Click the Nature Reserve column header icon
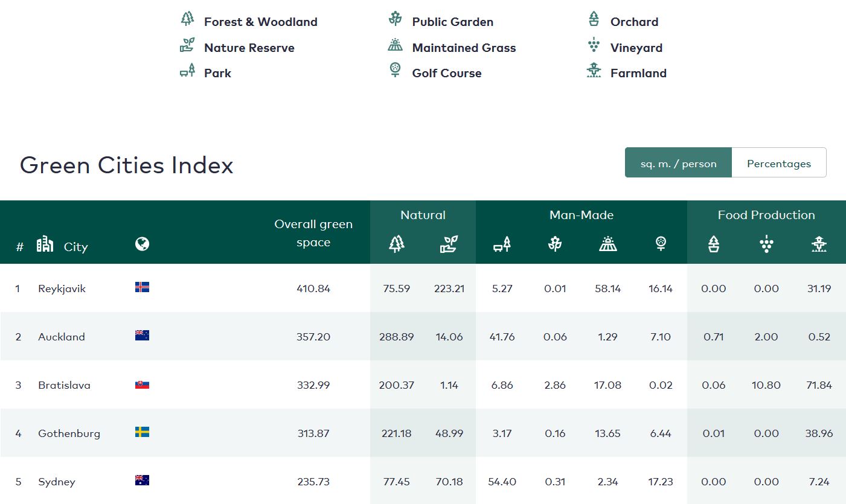The height and width of the screenshot is (504, 846). tap(449, 244)
